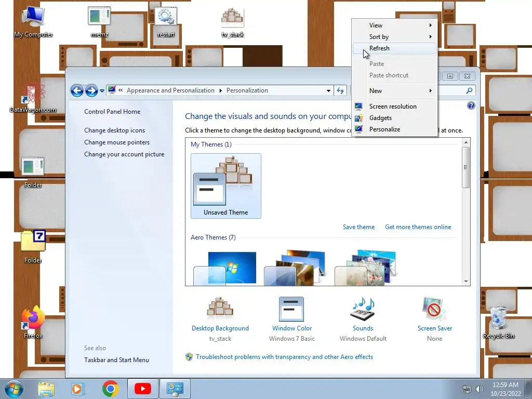The image size is (532, 399).
Task: Click the Forward arrow in Personalization window
Action: 91,90
